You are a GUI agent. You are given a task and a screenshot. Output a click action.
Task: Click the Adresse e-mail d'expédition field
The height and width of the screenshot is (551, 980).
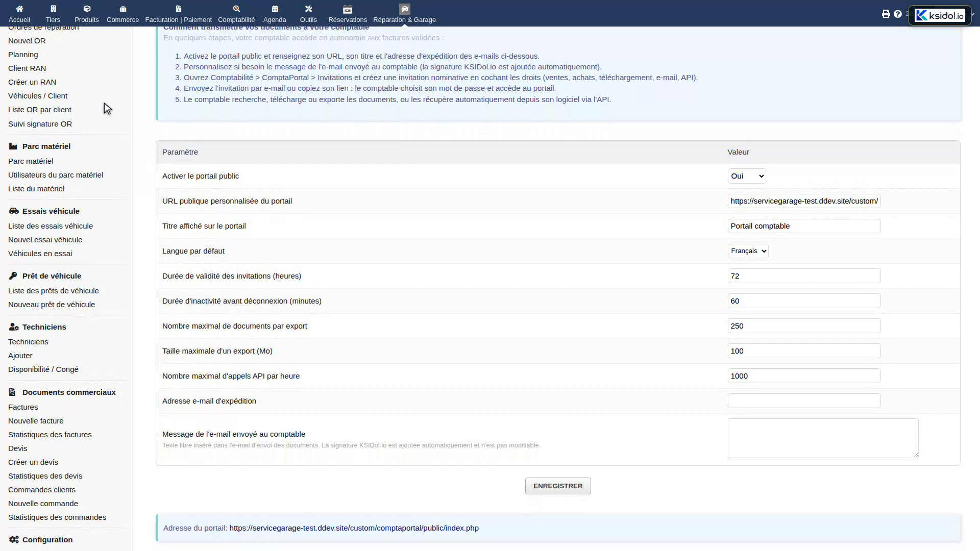(x=804, y=401)
